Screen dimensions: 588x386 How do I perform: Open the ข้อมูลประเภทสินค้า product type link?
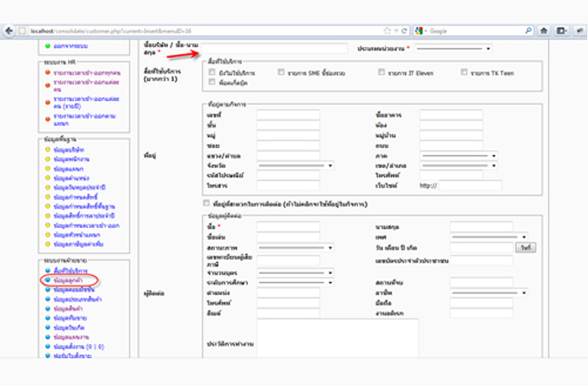click(77, 299)
